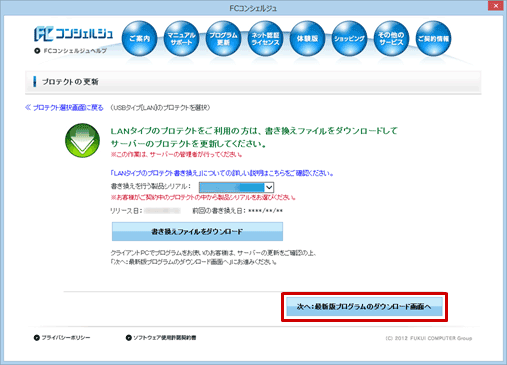Click the green download arrow icon
507x365 pixels.
tap(82, 140)
